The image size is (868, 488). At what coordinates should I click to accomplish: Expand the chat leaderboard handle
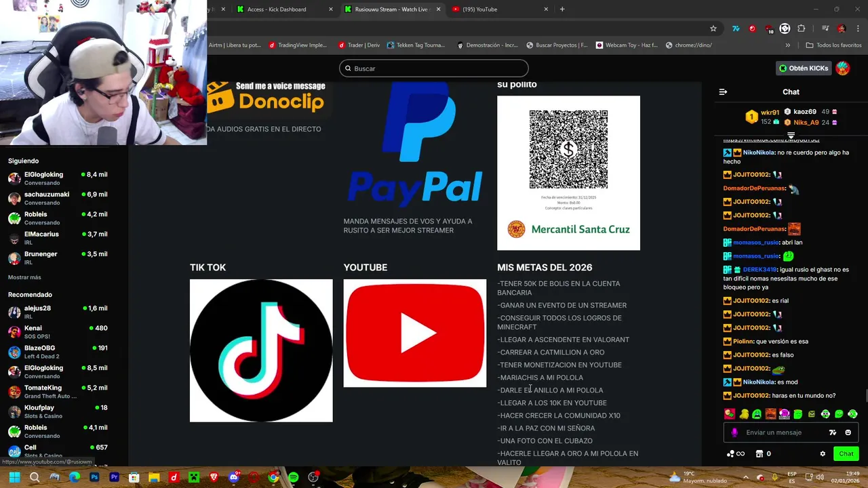click(x=791, y=135)
